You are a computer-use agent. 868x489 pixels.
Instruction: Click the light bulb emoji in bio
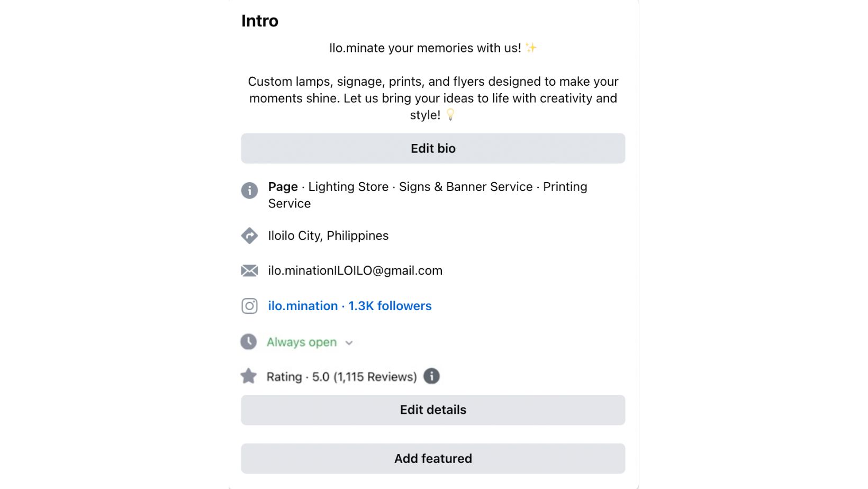click(450, 114)
